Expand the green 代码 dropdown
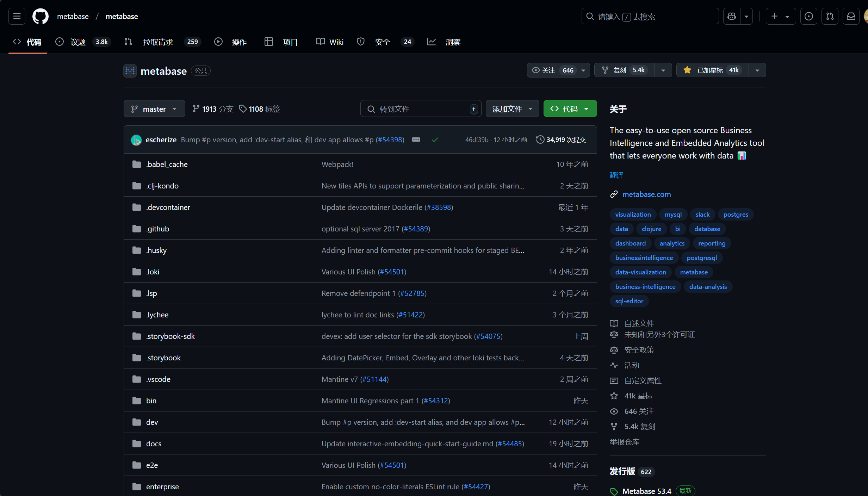 tap(570, 109)
